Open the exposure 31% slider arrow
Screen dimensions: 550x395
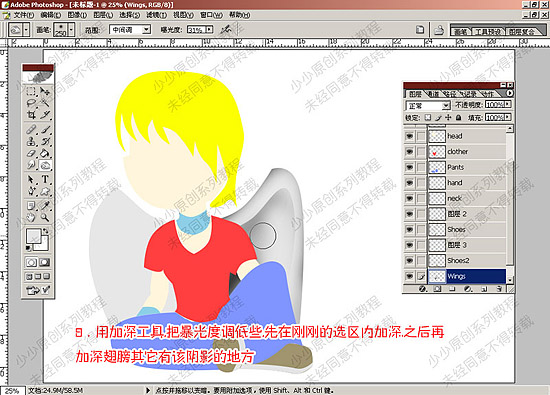point(209,30)
